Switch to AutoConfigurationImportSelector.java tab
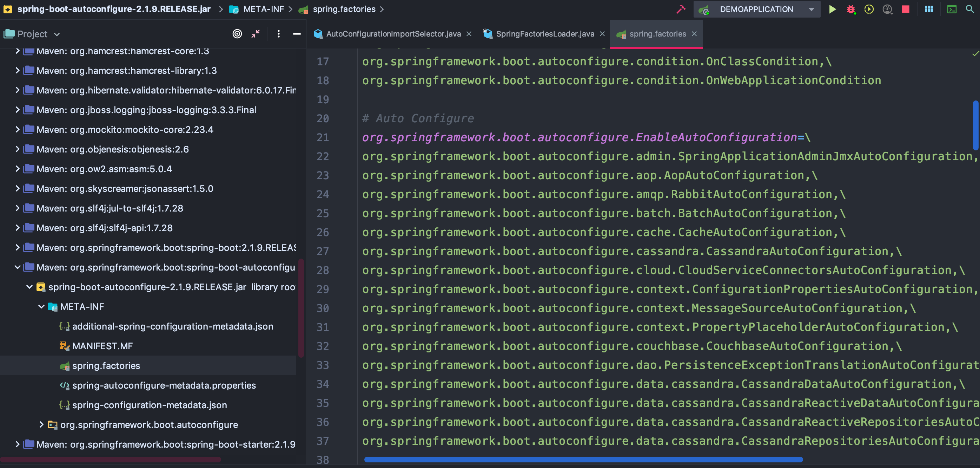 [x=393, y=34]
